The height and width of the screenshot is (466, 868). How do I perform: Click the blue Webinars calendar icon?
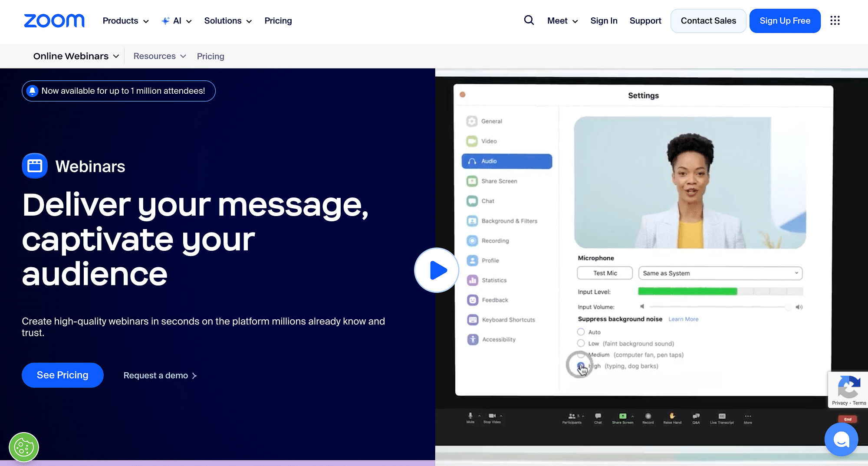pyautogui.click(x=35, y=166)
